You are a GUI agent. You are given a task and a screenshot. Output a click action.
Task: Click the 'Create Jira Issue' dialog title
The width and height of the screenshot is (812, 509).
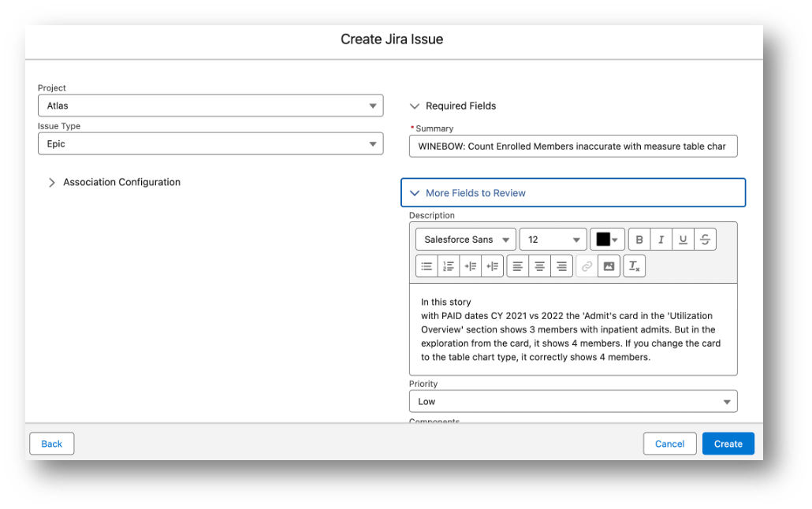(392, 39)
